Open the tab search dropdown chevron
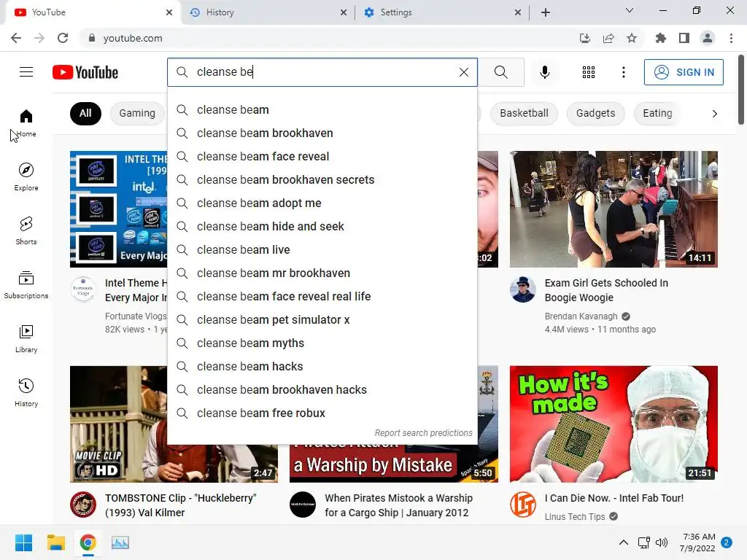The width and height of the screenshot is (747, 560). click(630, 10)
